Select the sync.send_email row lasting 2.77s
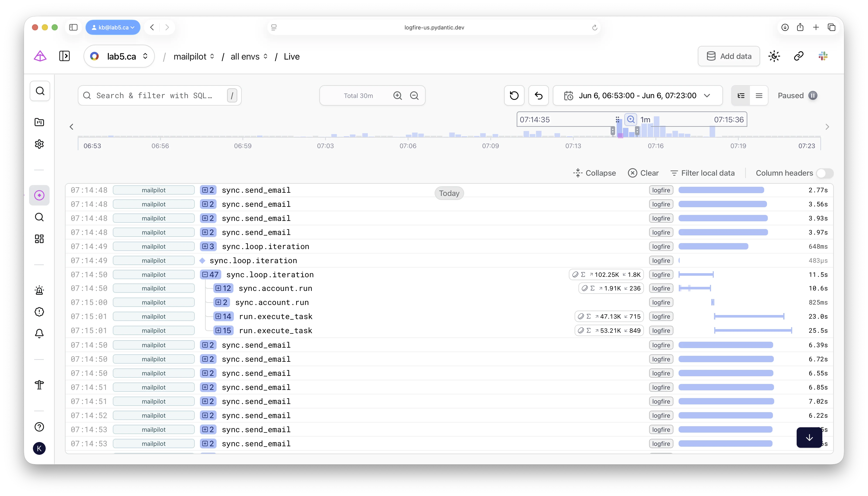This screenshot has height=496, width=868. (449, 190)
